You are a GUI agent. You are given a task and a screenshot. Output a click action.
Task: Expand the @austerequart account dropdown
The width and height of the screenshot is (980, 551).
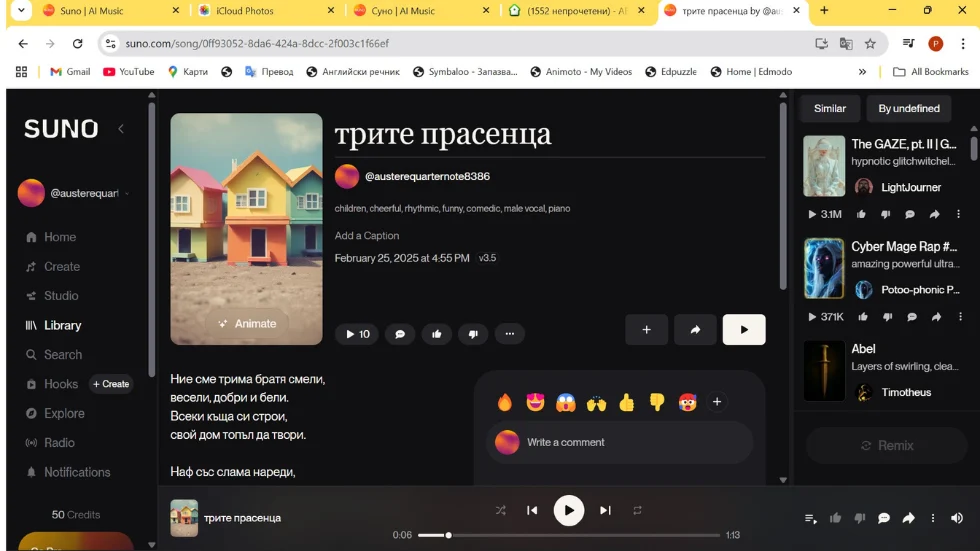coord(127,193)
